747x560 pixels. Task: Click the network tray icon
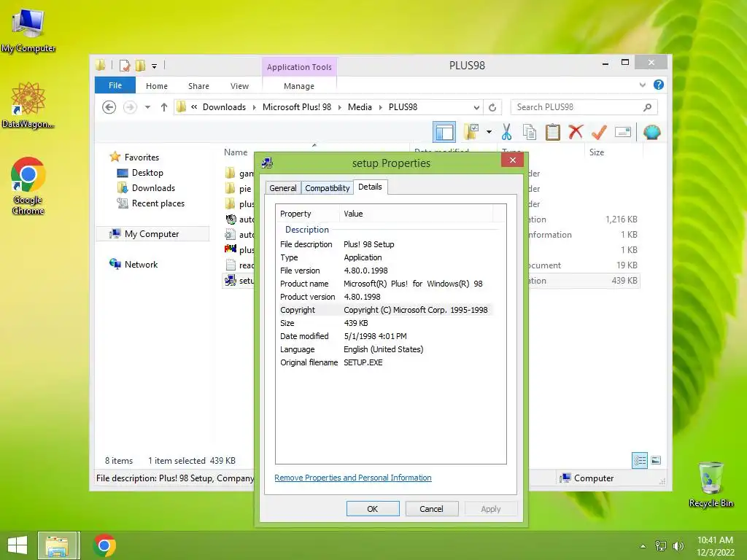pyautogui.click(x=661, y=545)
